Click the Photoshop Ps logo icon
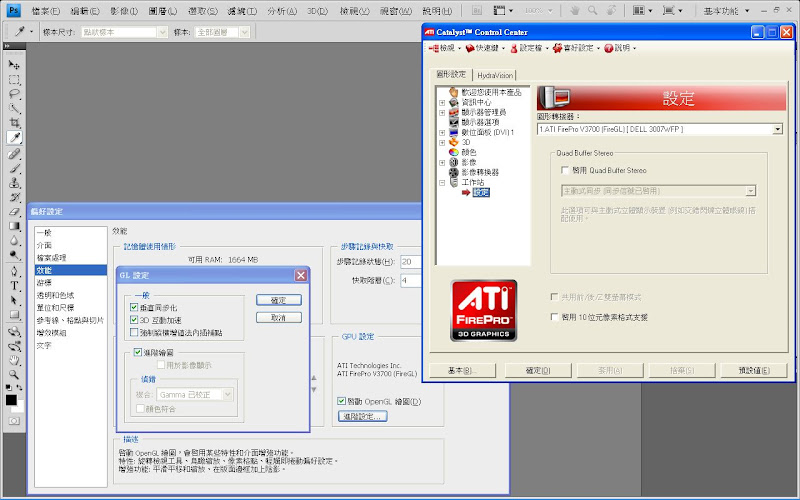The image size is (800, 500). click(13, 10)
